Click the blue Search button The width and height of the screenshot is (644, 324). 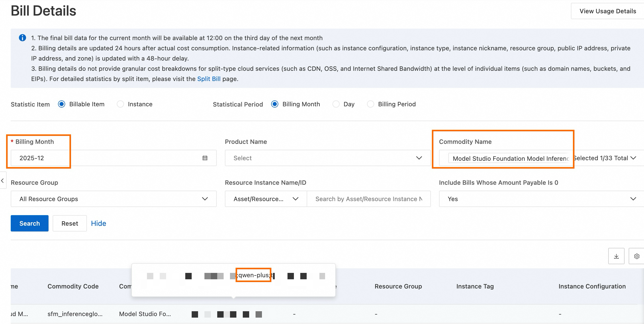pos(30,223)
